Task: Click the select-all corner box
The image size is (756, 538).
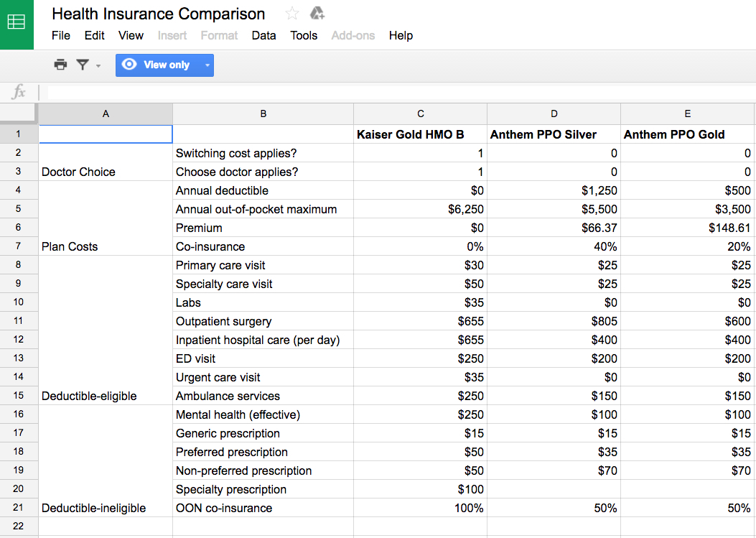Action: (19, 113)
